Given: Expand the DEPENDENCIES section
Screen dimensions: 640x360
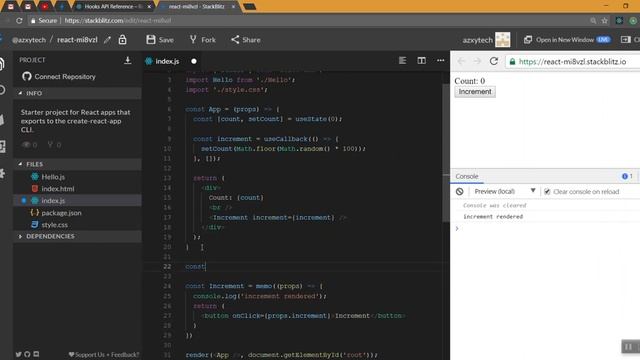Looking at the screenshot, I should 77,236.
